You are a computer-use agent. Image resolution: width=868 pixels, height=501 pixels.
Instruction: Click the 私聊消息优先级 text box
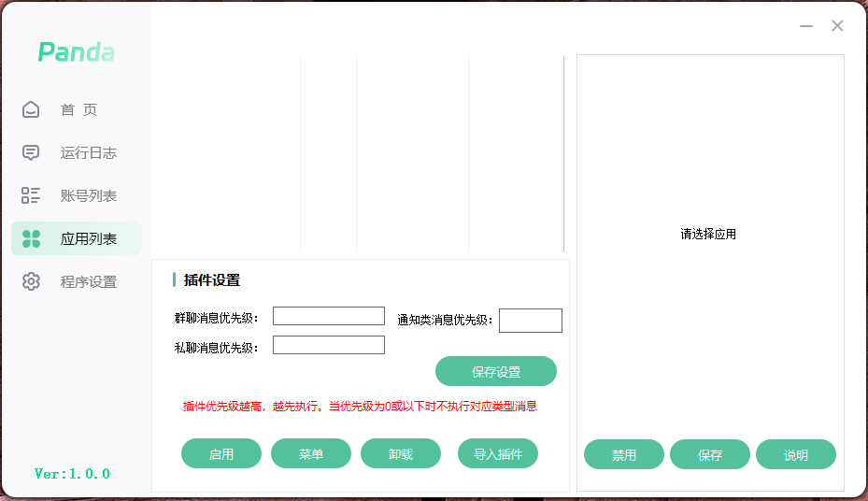(x=328, y=345)
